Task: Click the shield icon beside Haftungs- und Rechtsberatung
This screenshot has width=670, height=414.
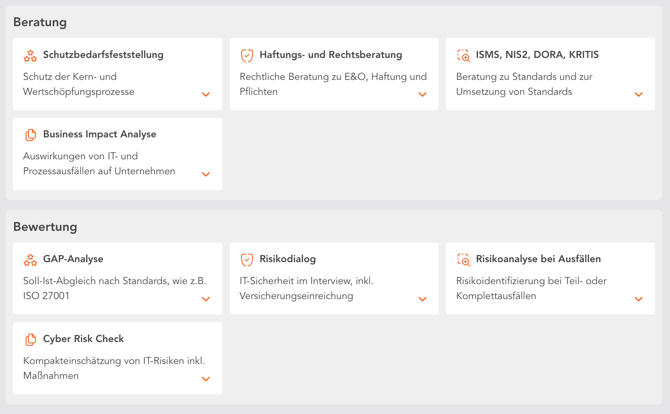Action: coord(247,56)
